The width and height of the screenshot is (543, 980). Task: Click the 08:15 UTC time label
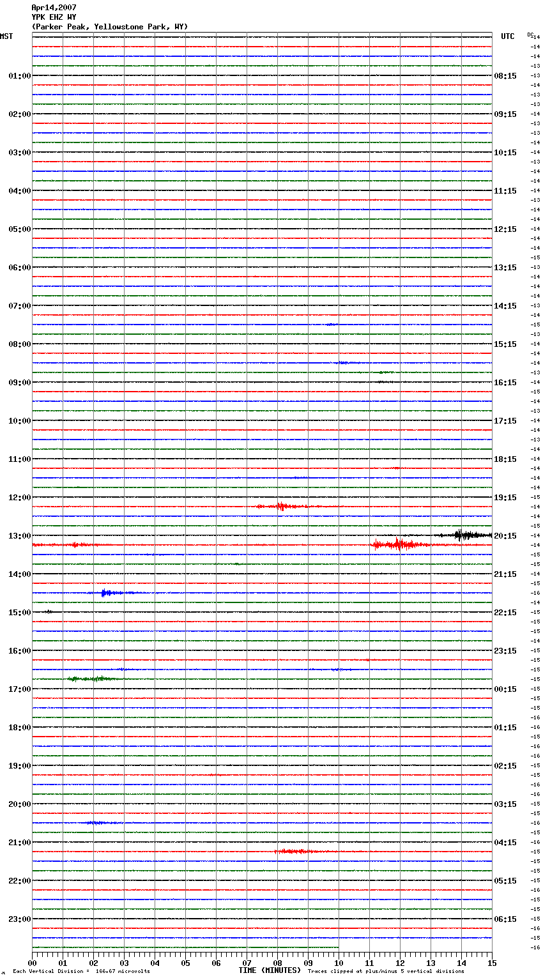[x=505, y=76]
